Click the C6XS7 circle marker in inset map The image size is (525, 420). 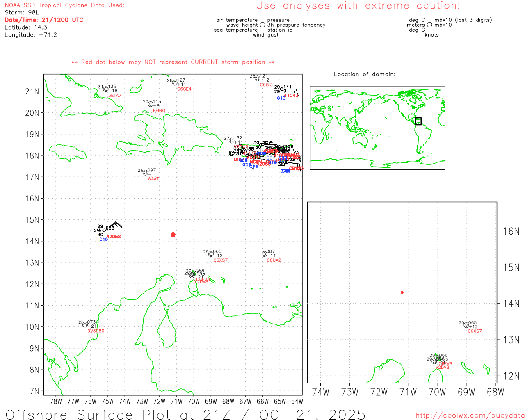pyautogui.click(x=466, y=325)
